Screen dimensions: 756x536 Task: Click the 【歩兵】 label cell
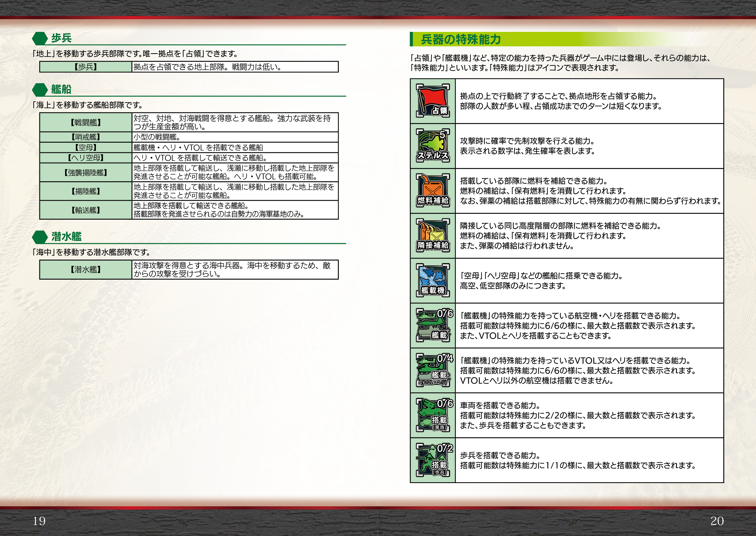(86, 67)
